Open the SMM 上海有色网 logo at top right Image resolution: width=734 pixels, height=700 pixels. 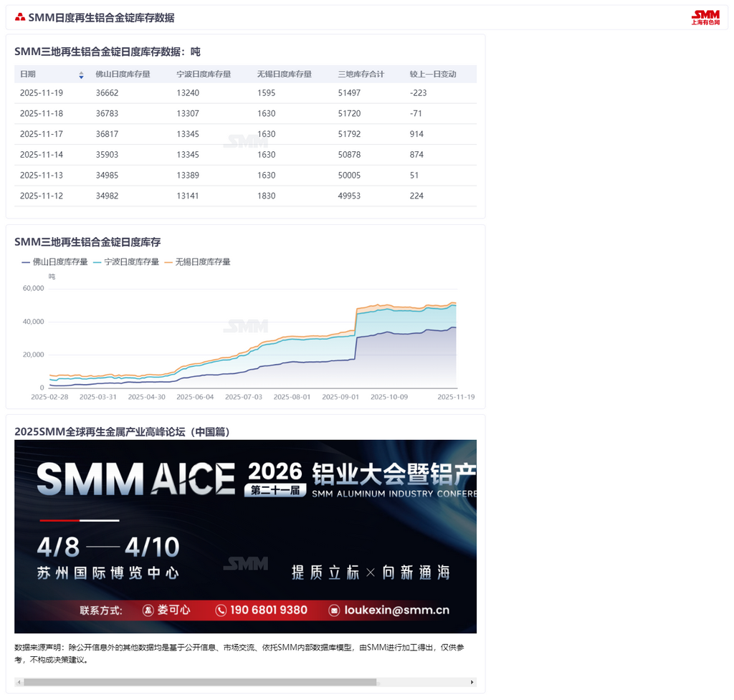(x=705, y=16)
